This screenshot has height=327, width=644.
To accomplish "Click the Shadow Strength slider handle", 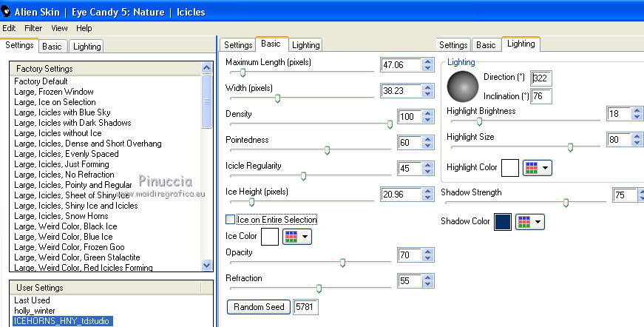I will pos(566,203).
